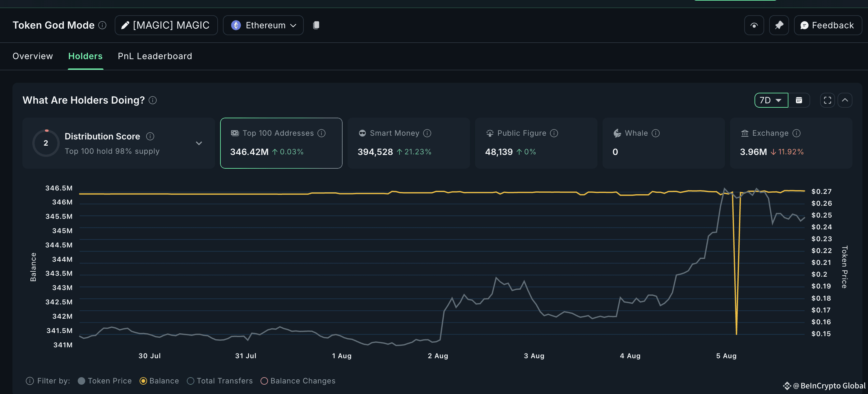Viewport: 868px width, 394px height.
Task: Select the Public Figure card
Action: click(x=536, y=143)
